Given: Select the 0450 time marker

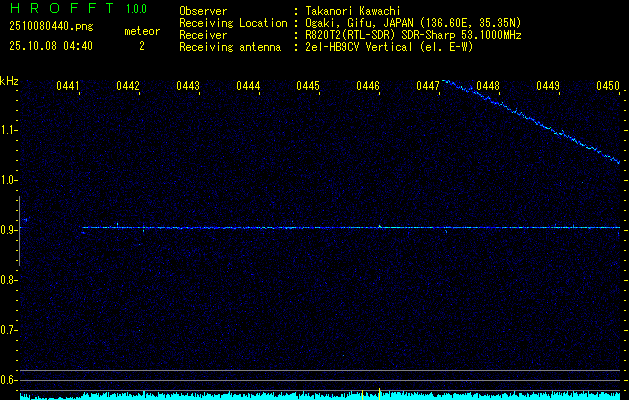Looking at the screenshot, I should coord(608,87).
